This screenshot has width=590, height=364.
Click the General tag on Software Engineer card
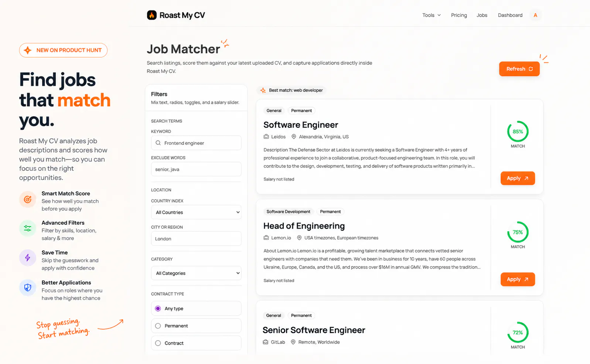[274, 110]
